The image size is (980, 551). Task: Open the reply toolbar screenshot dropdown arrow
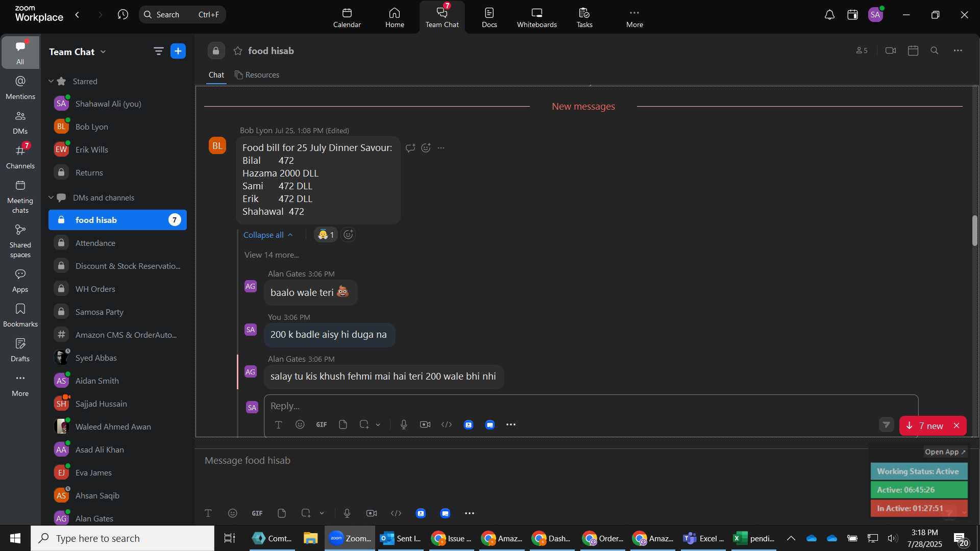[378, 424]
